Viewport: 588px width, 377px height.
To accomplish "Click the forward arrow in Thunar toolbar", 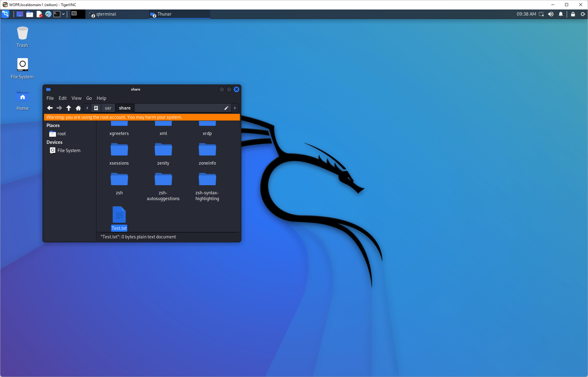I will [59, 108].
